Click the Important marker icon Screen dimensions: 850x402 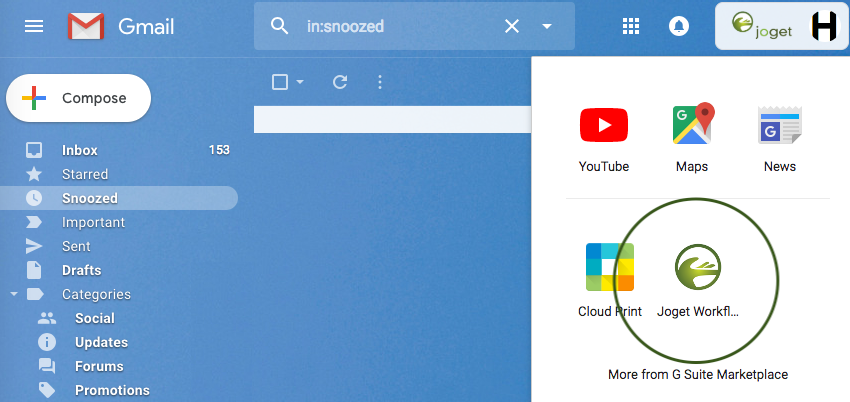tap(34, 222)
